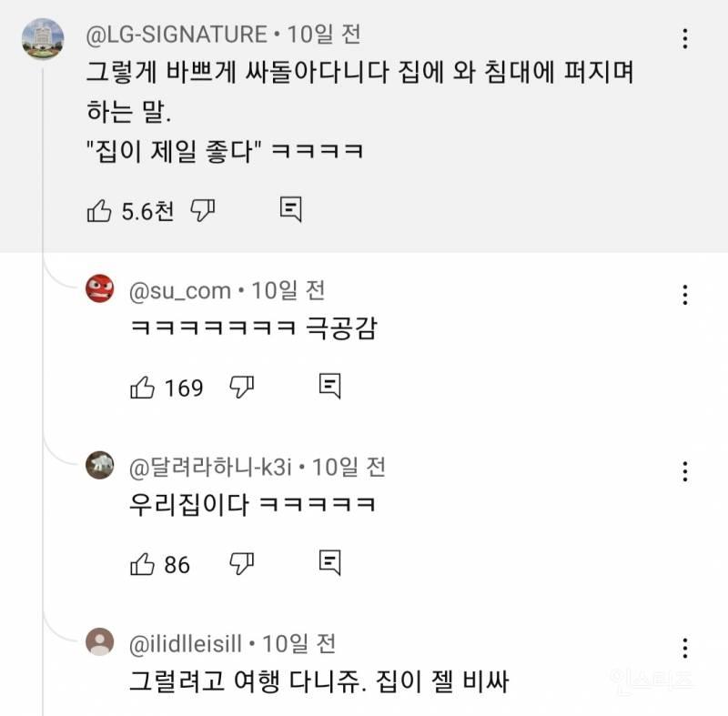
Task: Open the @ilidlleisill channel link
Action: [x=186, y=644]
